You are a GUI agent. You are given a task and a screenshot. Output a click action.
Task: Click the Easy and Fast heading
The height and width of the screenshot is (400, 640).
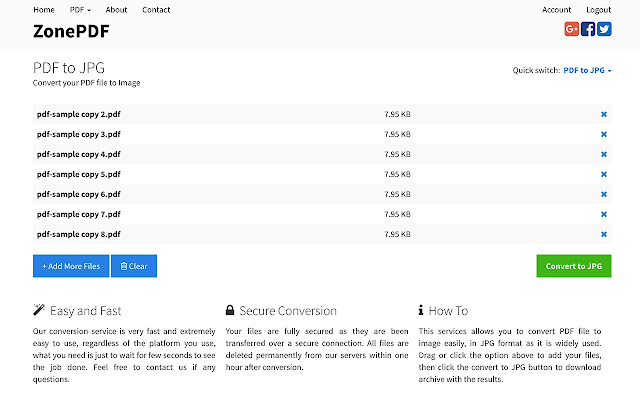pos(86,311)
